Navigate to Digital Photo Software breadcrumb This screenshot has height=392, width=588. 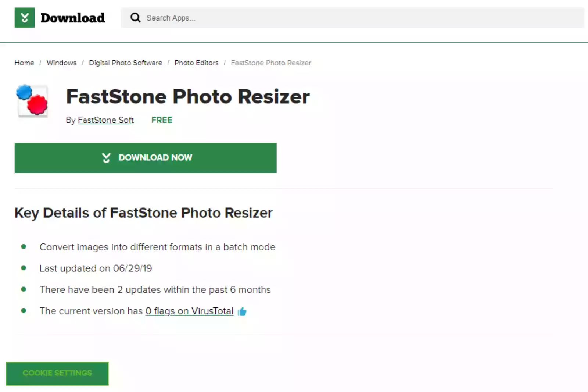point(125,63)
